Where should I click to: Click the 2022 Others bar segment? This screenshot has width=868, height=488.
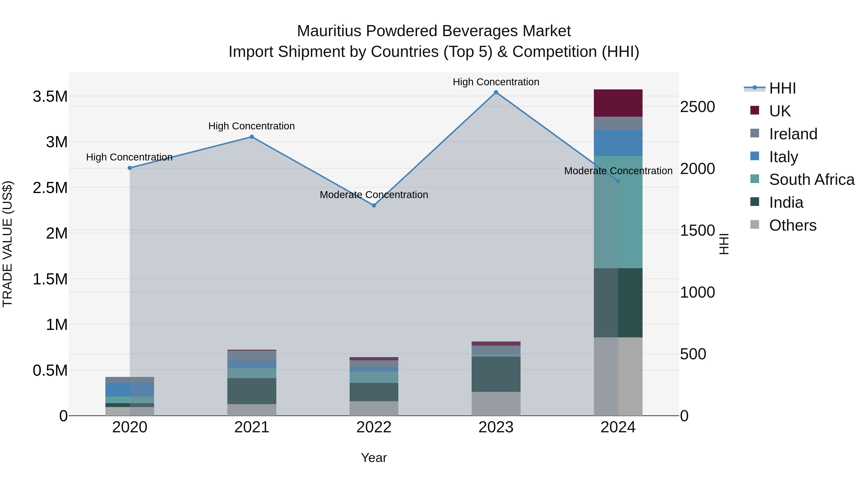(x=374, y=408)
